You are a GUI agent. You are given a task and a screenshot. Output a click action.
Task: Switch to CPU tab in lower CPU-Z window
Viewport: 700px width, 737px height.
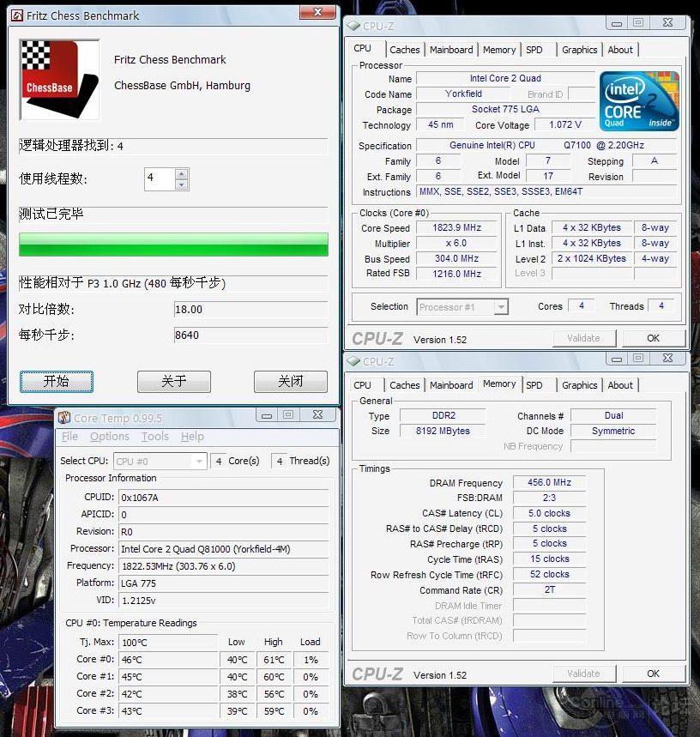point(362,385)
